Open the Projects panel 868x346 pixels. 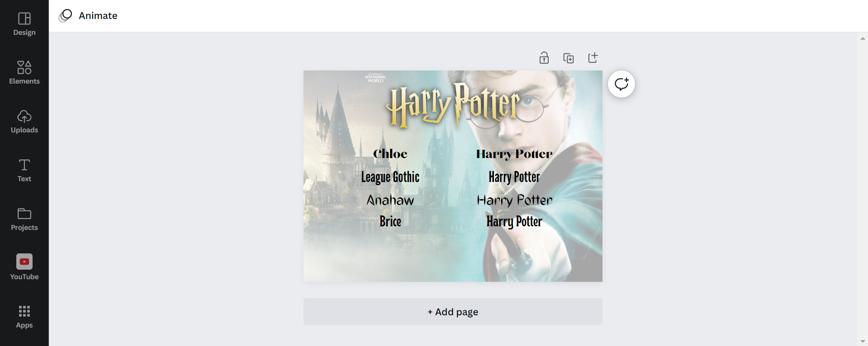tap(24, 220)
